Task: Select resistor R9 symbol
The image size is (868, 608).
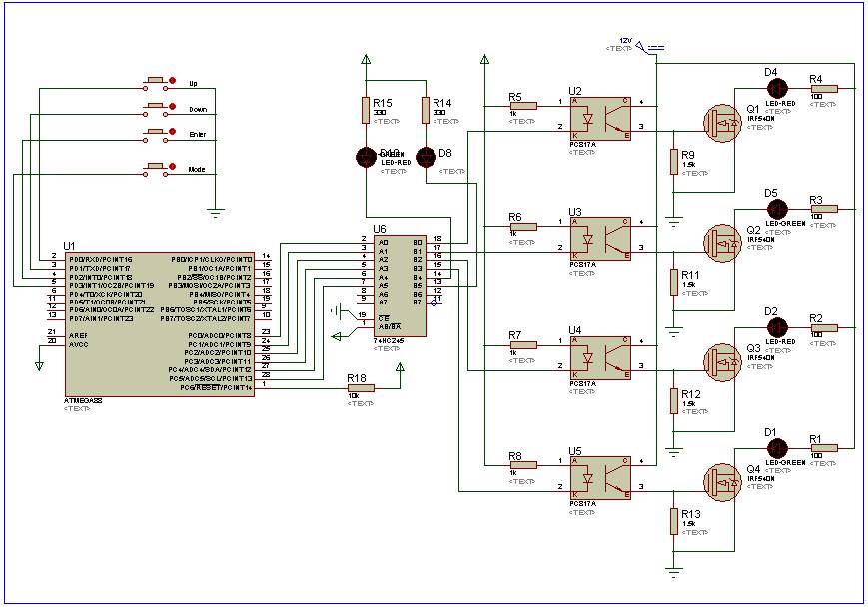Action: [x=673, y=162]
